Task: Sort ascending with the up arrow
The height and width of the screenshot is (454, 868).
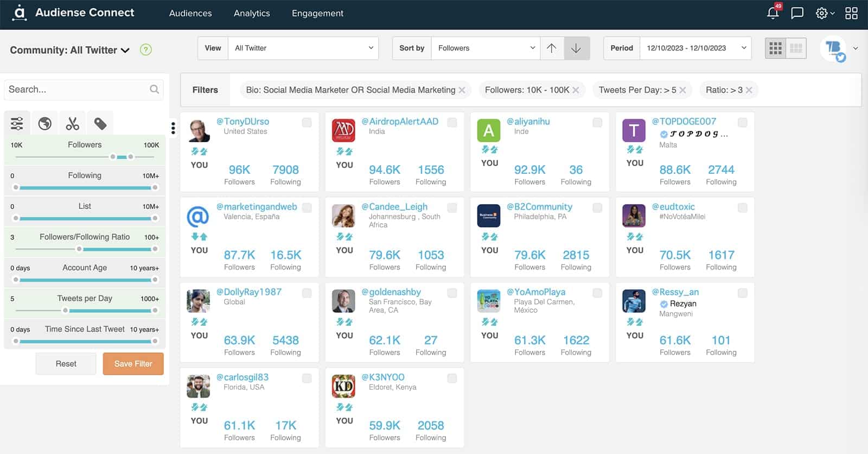Action: [552, 48]
